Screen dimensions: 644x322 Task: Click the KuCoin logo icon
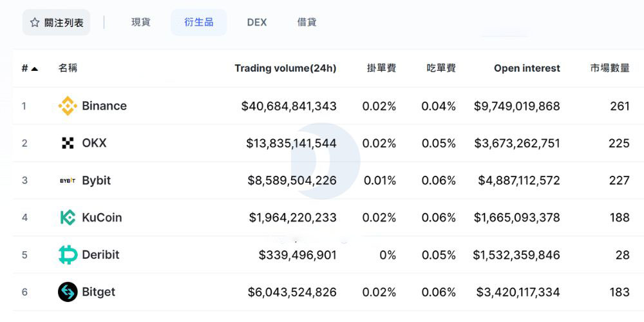coord(68,217)
